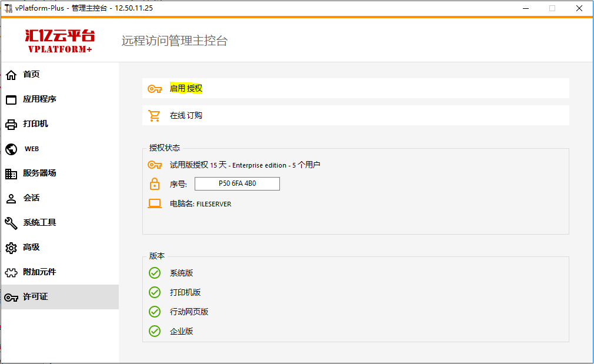594x364 pixels.
Task: Click the green check next to 企业版
Action: point(155,331)
